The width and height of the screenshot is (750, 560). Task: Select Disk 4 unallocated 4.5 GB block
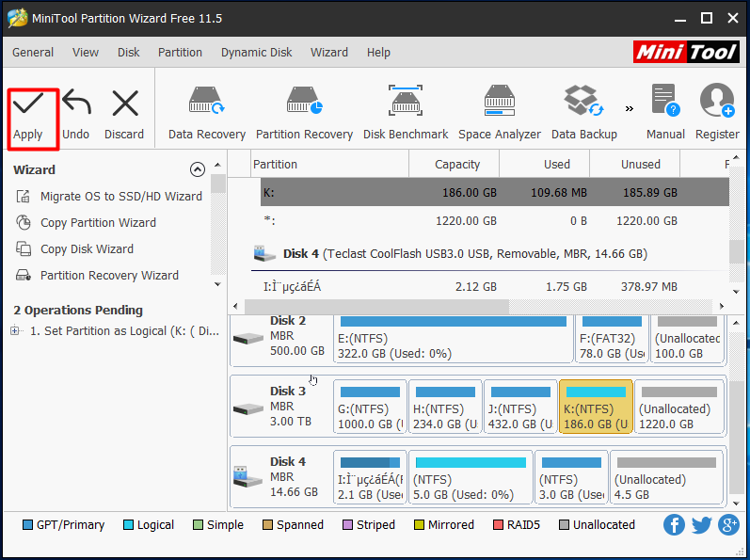667,477
